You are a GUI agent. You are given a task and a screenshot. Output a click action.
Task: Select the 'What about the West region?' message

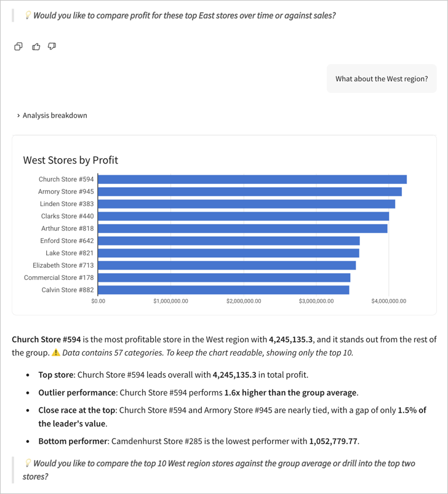(382, 78)
